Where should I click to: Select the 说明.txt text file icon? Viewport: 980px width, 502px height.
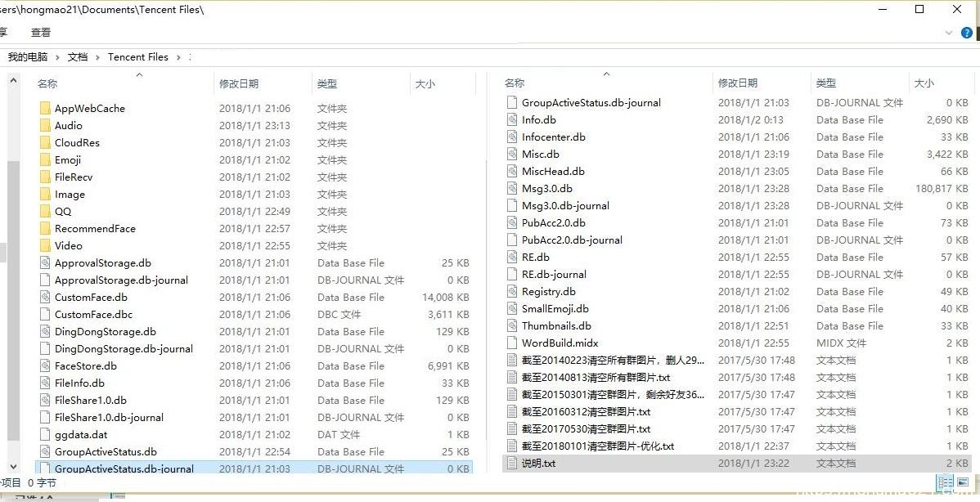512,464
